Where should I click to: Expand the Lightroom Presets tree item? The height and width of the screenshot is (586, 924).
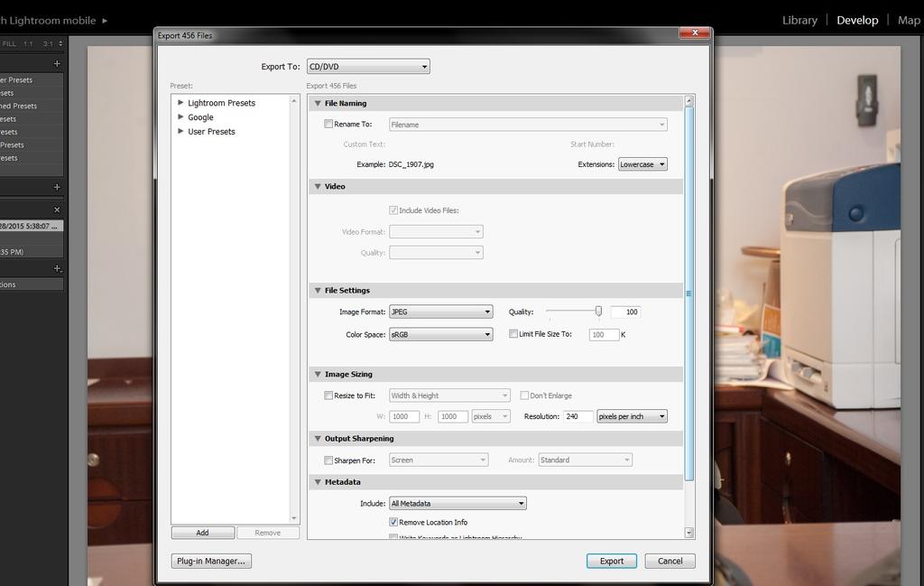pyautogui.click(x=181, y=103)
